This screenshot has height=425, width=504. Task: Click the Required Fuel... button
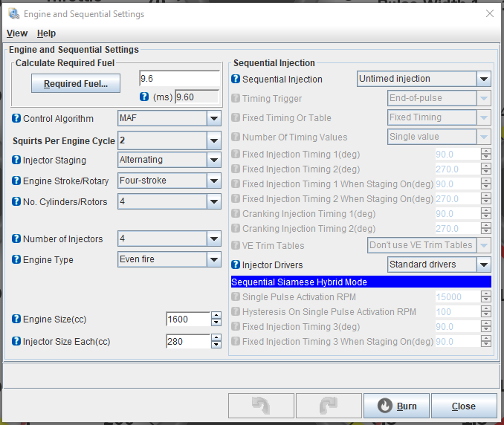pos(76,83)
